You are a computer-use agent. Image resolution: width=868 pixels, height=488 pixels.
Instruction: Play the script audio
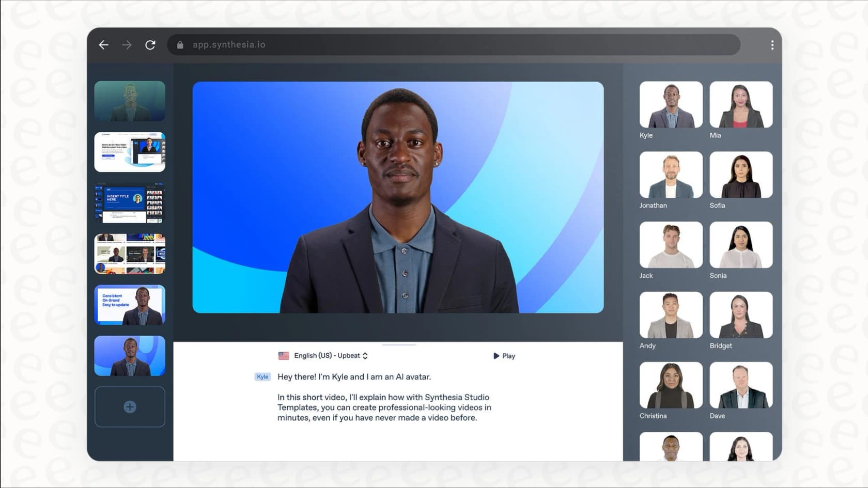(x=504, y=356)
